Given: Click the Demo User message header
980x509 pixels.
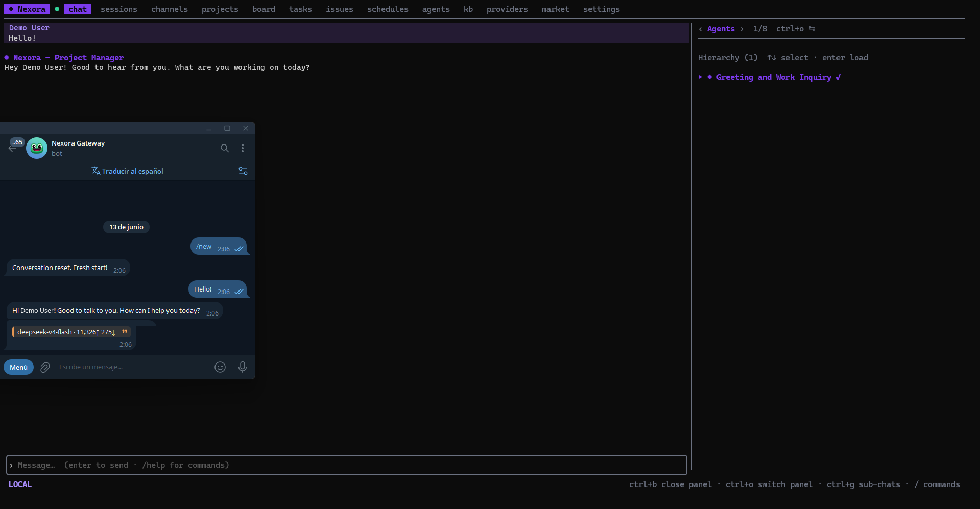Looking at the screenshot, I should click(29, 28).
